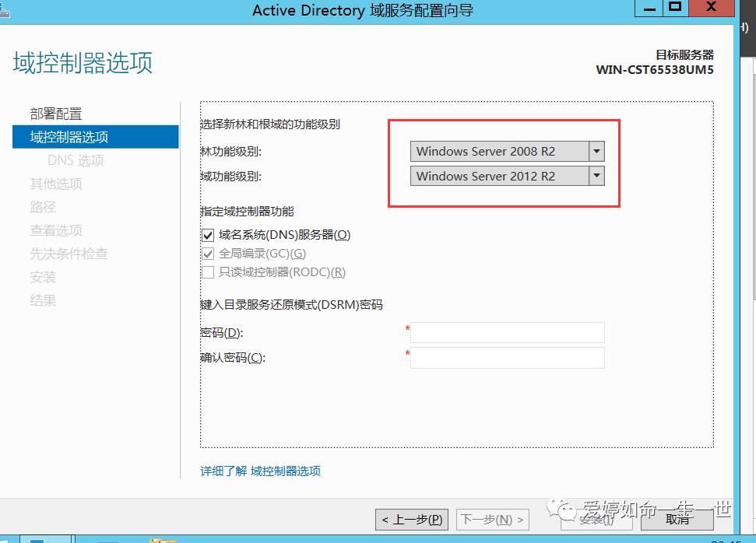Viewport: 756px width, 543px height.
Task: Click the 目标服务器 label
Action: point(684,55)
